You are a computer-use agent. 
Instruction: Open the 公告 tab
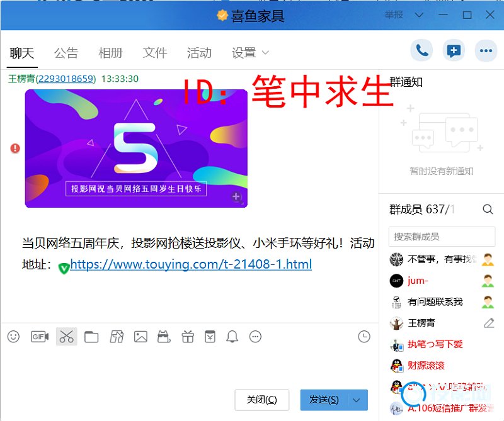[66, 53]
